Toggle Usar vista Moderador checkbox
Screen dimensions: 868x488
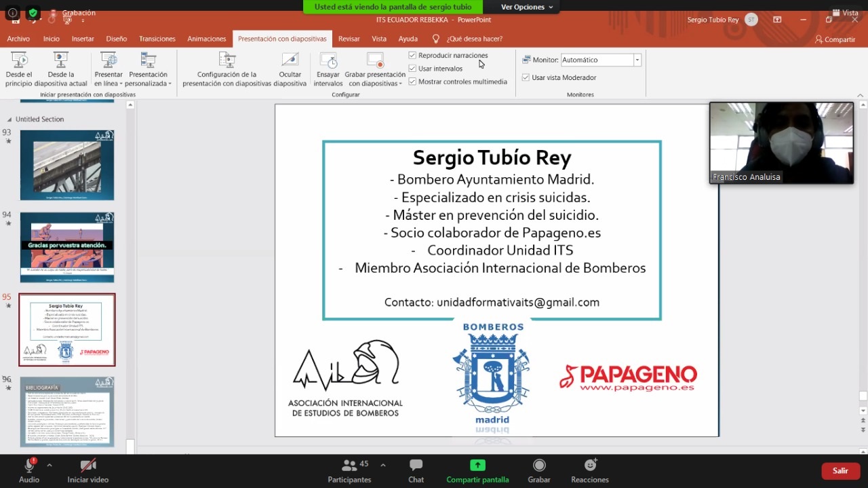coord(526,77)
